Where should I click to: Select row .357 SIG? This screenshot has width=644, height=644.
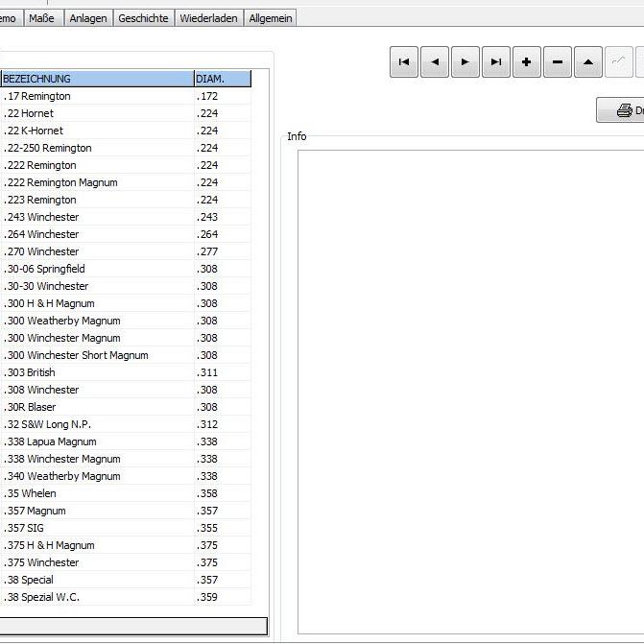126,528
